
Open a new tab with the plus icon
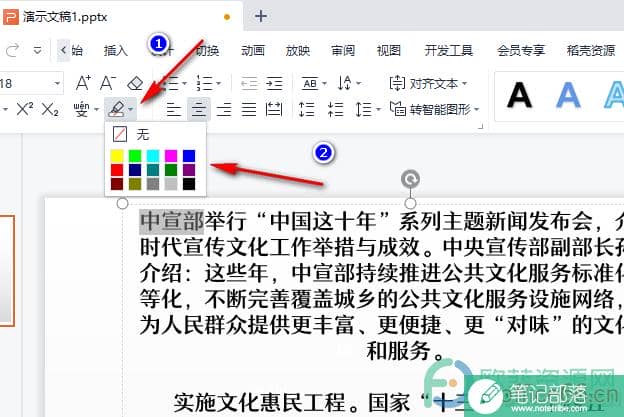[261, 16]
